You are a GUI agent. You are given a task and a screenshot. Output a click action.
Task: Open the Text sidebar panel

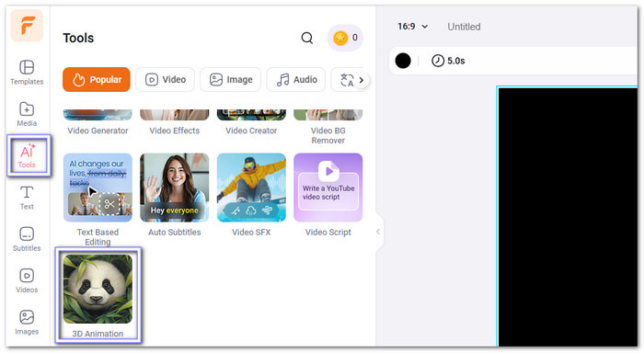click(x=27, y=198)
